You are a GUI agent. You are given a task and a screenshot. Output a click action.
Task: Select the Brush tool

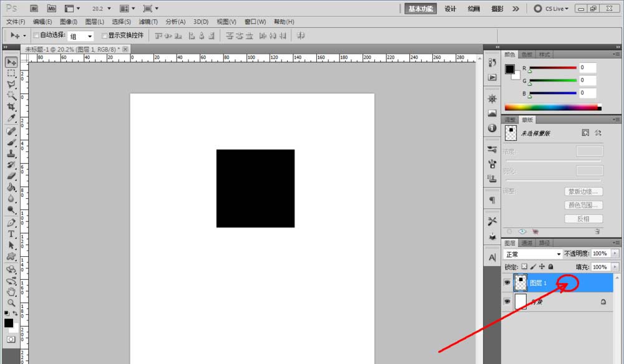(11, 142)
